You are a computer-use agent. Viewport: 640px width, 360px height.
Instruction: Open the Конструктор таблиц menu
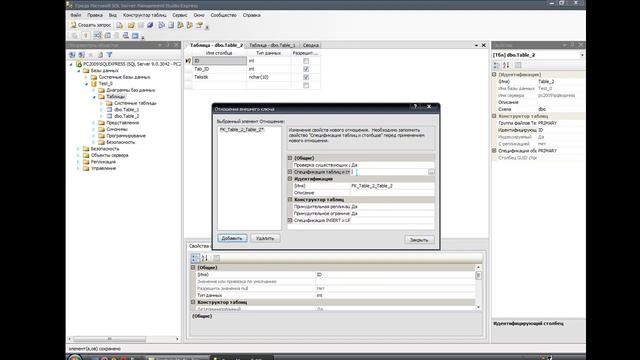point(144,15)
